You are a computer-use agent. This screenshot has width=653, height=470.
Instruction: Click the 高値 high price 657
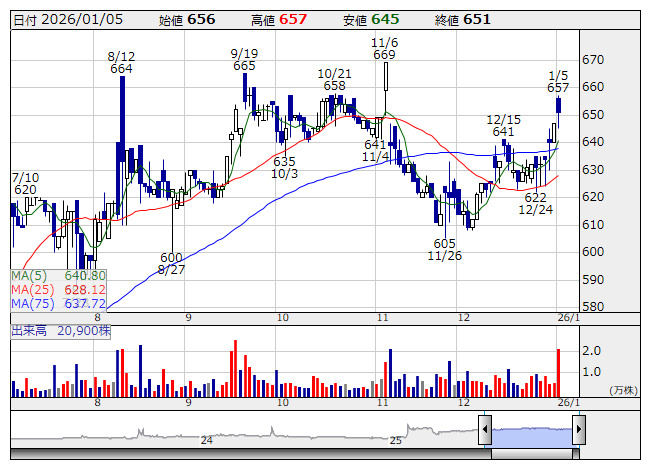292,19
